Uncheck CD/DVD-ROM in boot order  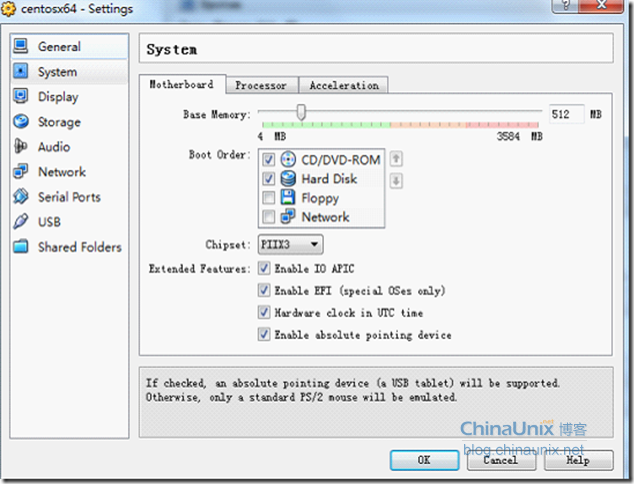tap(268, 160)
